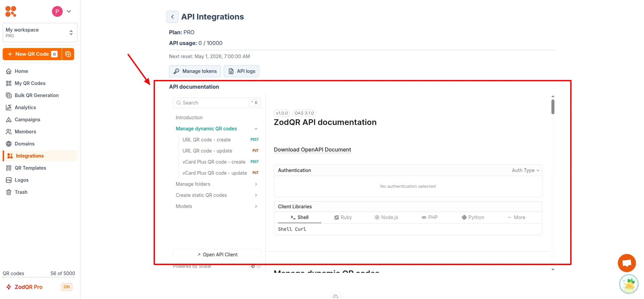Click the docs scroll up arrow

(x=553, y=96)
